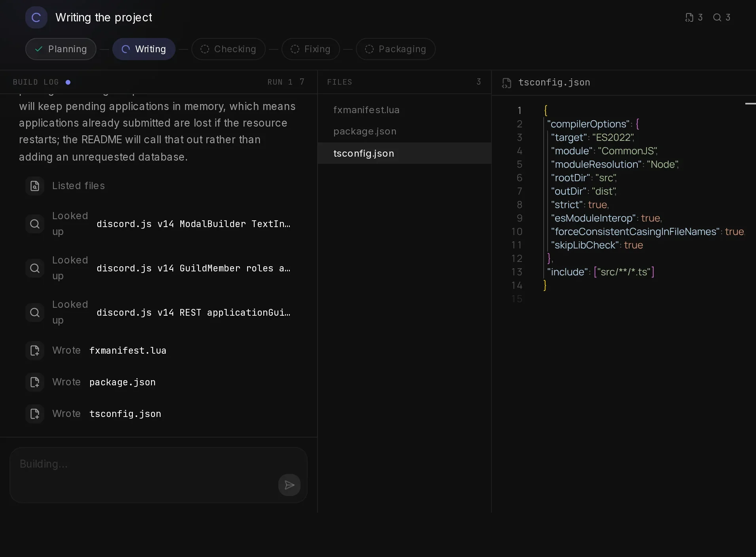This screenshot has width=756, height=557.
Task: Click the Listed files log entry
Action: [159, 186]
